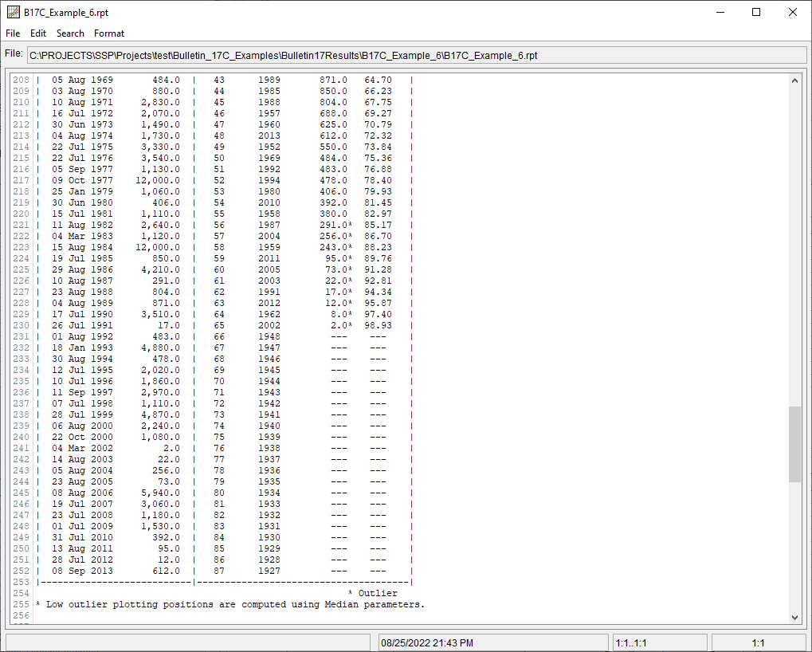Click the date 04 Mar 2002

click(82, 448)
